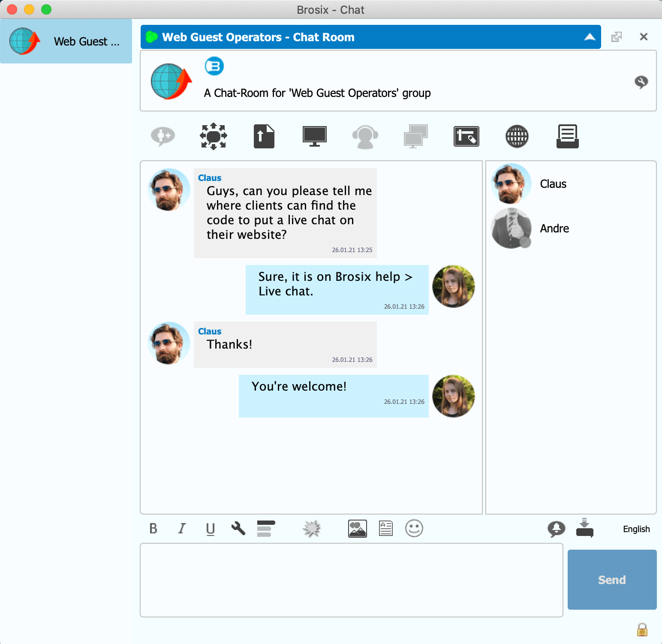Insert an emoticon smiley
Viewport: 662px width, 644px height.
pyautogui.click(x=414, y=528)
